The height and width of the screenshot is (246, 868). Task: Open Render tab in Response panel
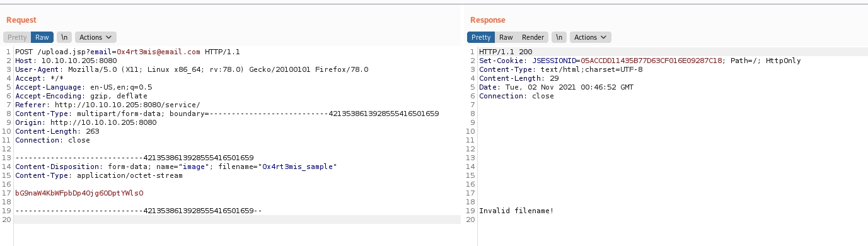click(x=533, y=37)
